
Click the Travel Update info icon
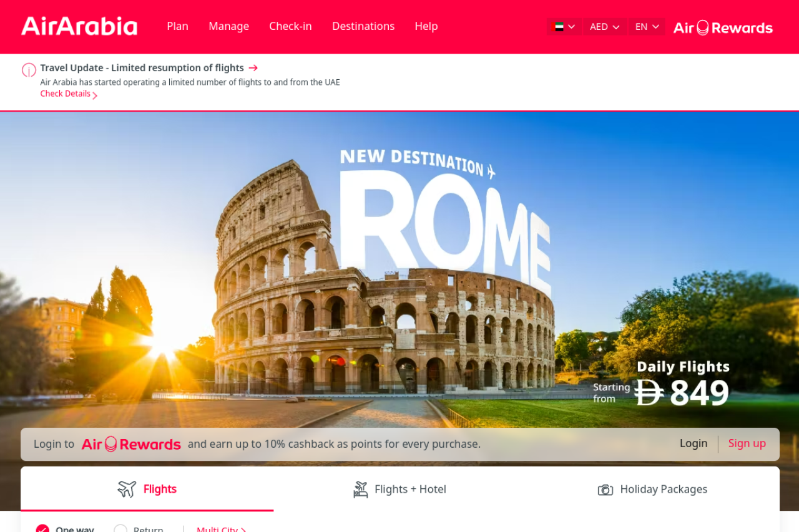coord(29,70)
